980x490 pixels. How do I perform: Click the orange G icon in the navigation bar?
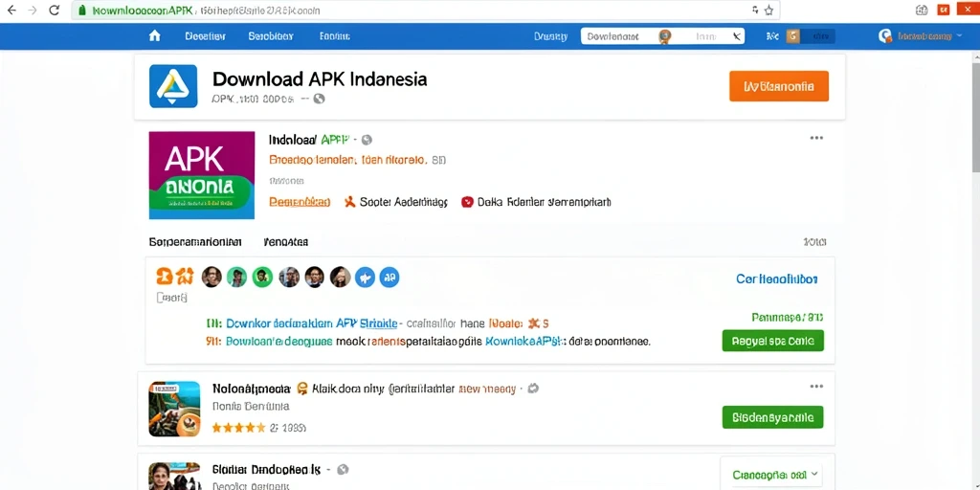[x=792, y=36]
